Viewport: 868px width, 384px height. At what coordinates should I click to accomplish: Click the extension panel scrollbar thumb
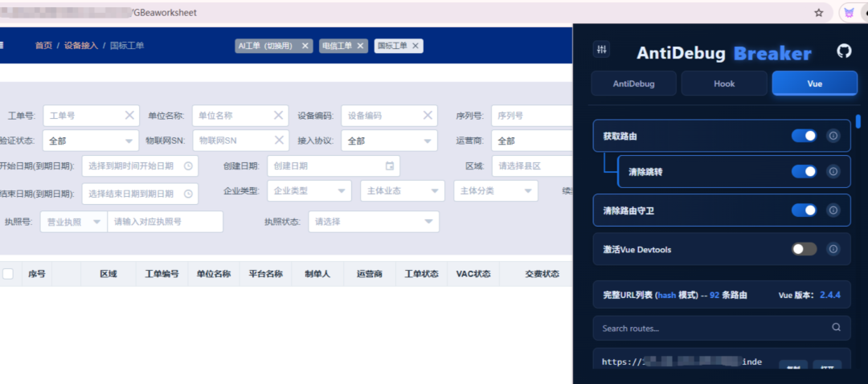click(858, 121)
